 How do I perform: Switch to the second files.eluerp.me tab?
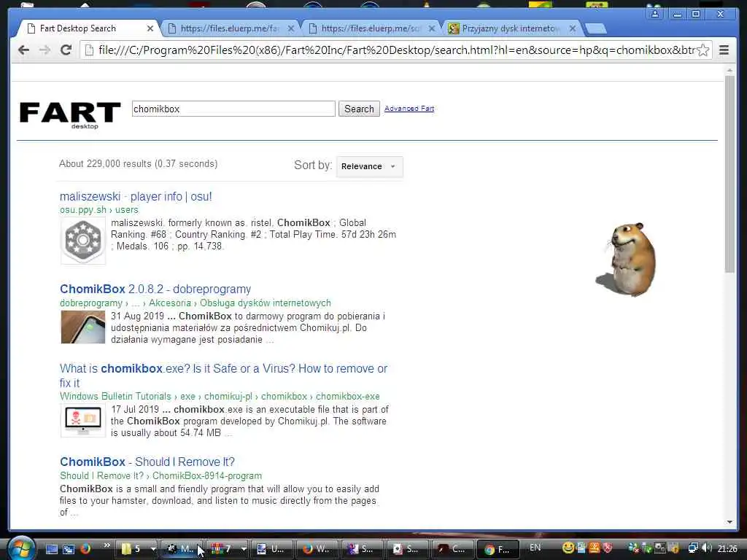pos(371,28)
